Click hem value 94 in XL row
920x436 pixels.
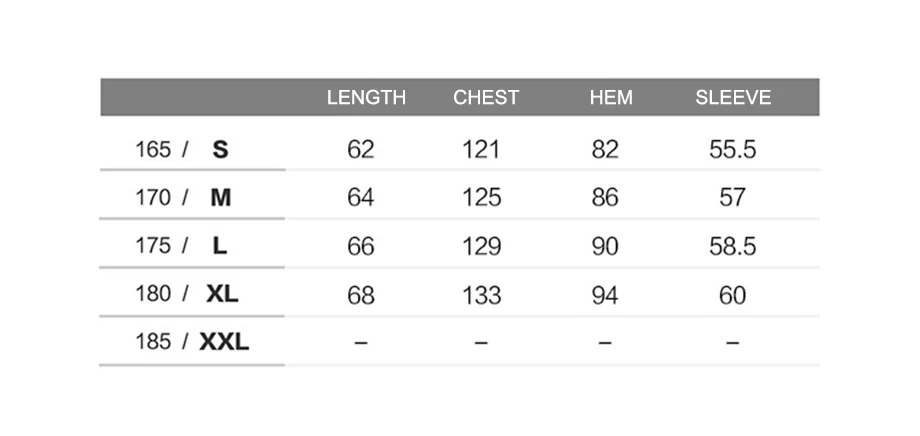click(x=605, y=295)
